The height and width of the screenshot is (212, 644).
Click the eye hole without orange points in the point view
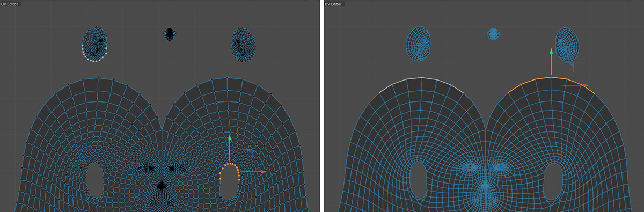tap(94, 181)
